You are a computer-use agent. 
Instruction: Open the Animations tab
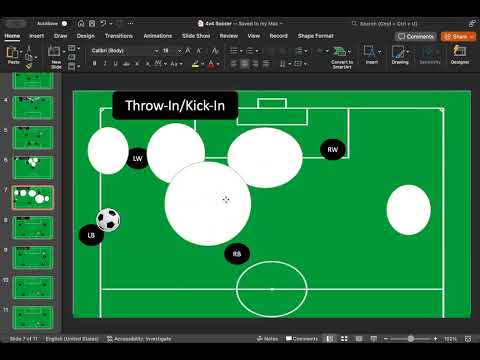pos(158,36)
